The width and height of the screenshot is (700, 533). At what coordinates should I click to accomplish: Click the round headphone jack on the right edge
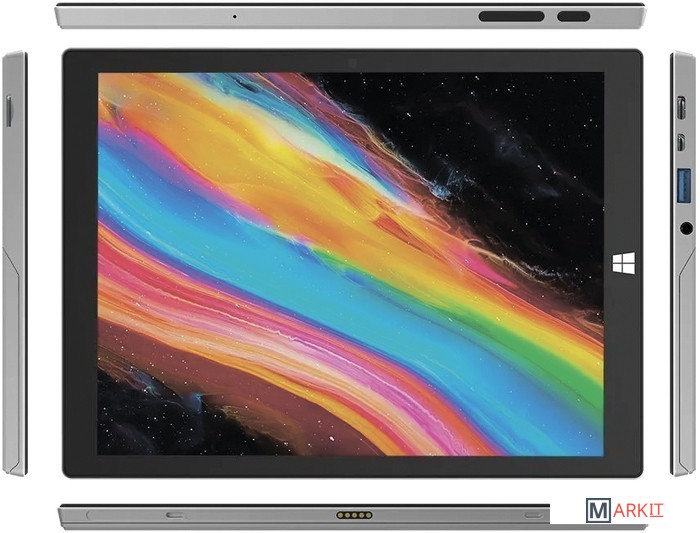pos(686,228)
